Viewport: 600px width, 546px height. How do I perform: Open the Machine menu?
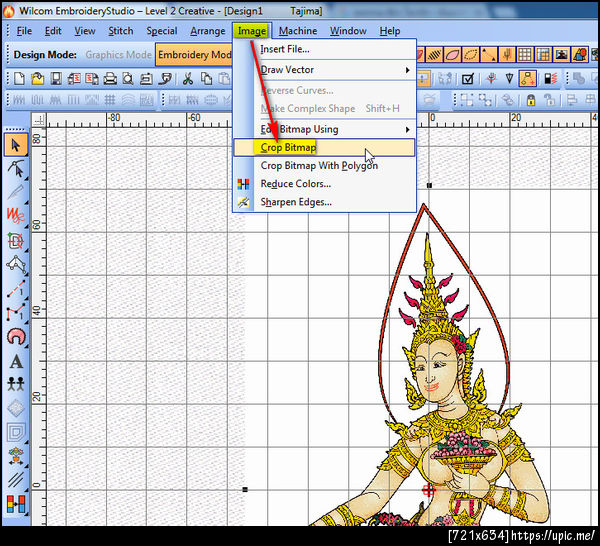click(x=298, y=31)
